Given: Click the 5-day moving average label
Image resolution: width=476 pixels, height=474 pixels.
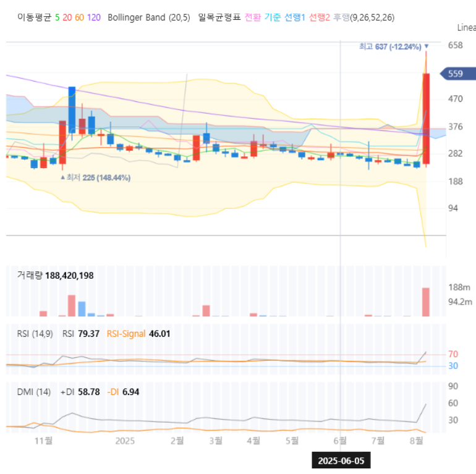Looking at the screenshot, I should click(x=57, y=17).
